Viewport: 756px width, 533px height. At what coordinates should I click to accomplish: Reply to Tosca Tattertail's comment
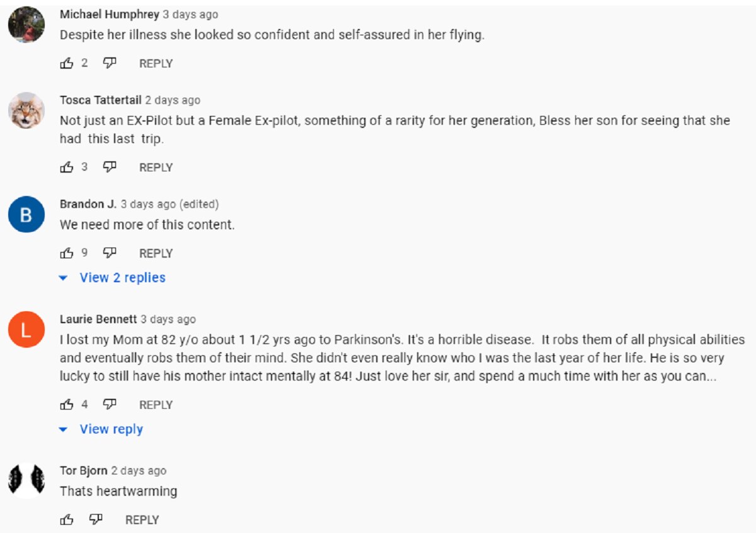click(x=156, y=168)
